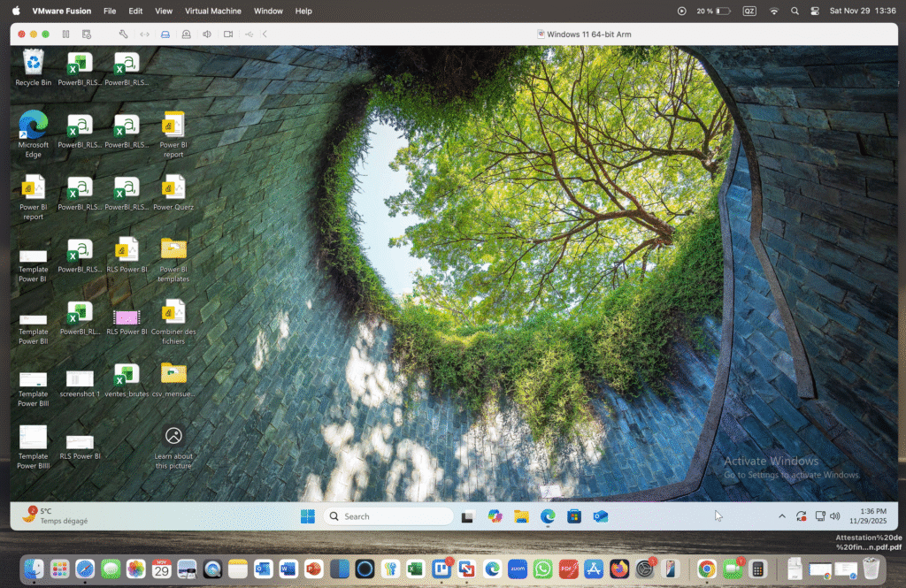The image size is (906, 588).
Task: Open Microsoft Store from the taskbar
Action: pos(573,515)
